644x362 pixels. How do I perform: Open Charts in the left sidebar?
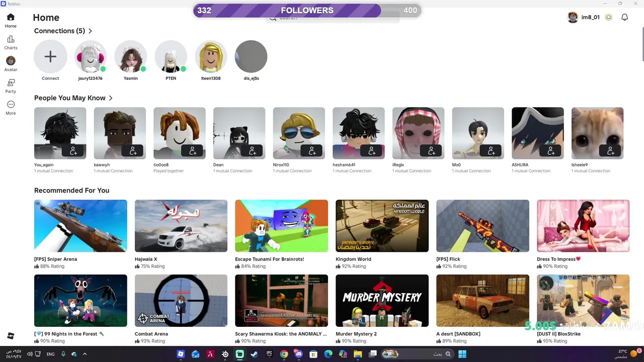pyautogui.click(x=11, y=43)
